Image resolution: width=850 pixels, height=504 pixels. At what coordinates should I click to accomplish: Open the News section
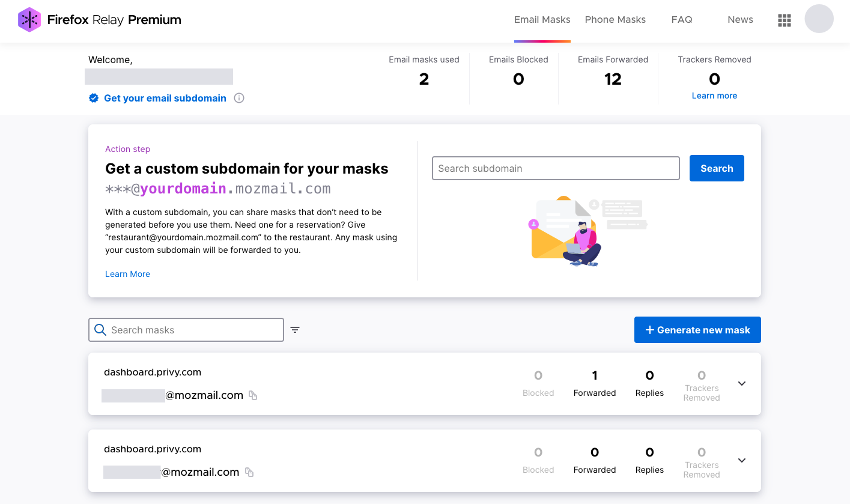(739, 19)
